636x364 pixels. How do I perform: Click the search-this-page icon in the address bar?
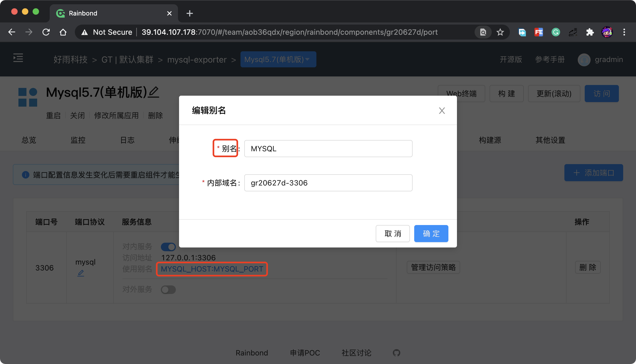pyautogui.click(x=483, y=32)
